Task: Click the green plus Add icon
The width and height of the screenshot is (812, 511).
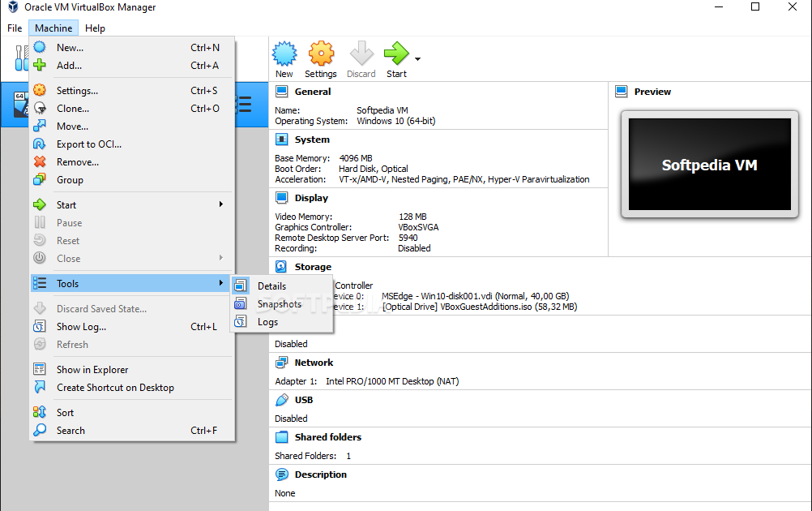Action: point(40,66)
